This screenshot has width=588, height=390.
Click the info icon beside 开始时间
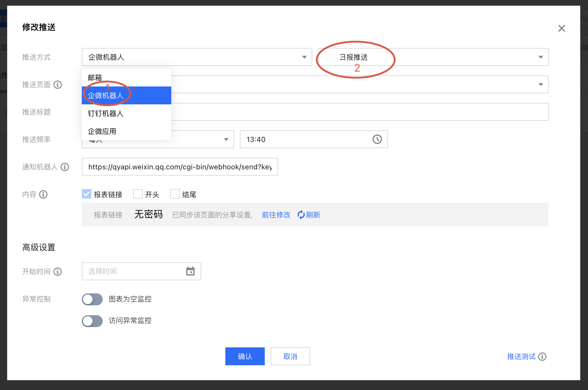(x=58, y=272)
